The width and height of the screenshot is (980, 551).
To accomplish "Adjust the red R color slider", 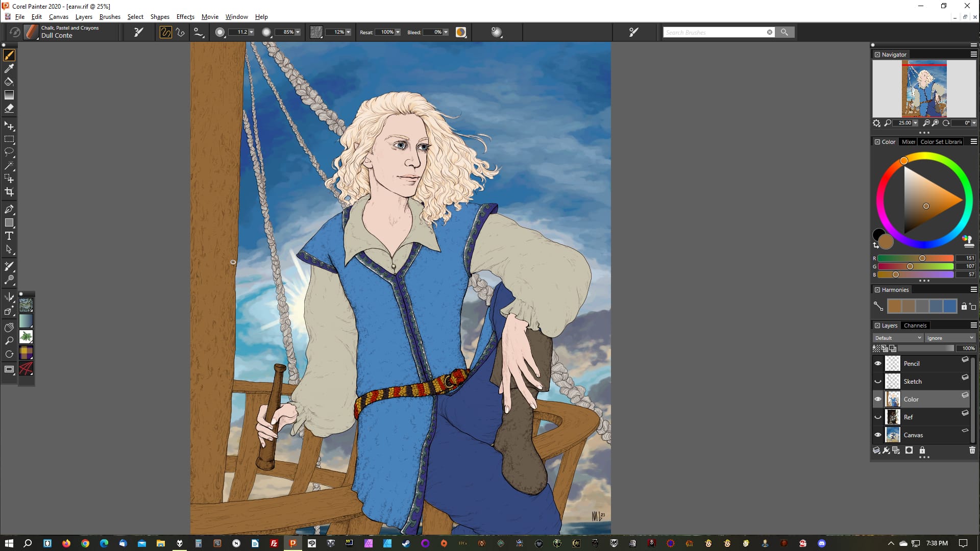I will [922, 258].
